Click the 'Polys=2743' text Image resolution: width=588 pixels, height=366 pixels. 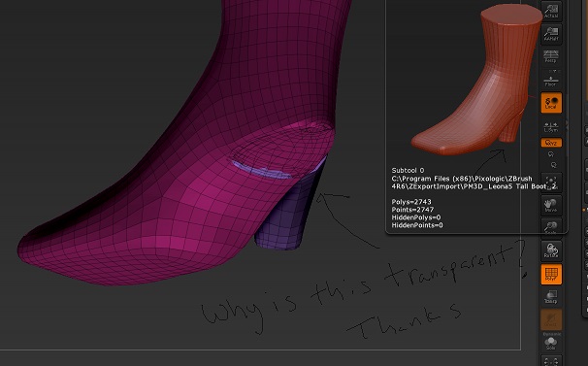click(411, 202)
